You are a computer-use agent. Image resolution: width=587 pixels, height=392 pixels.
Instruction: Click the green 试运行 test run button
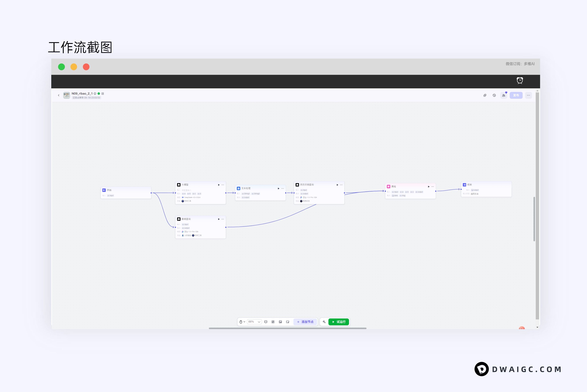(339, 322)
